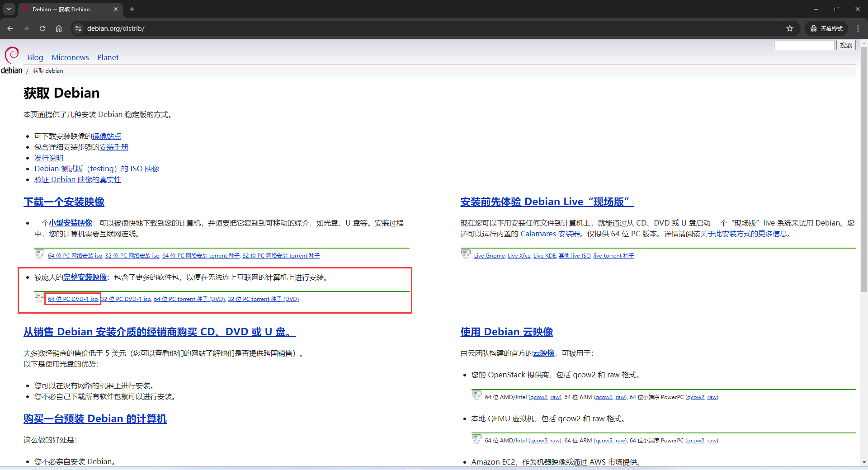Click the incognito mode indicator
The width and height of the screenshot is (868, 470).
coord(826,28)
